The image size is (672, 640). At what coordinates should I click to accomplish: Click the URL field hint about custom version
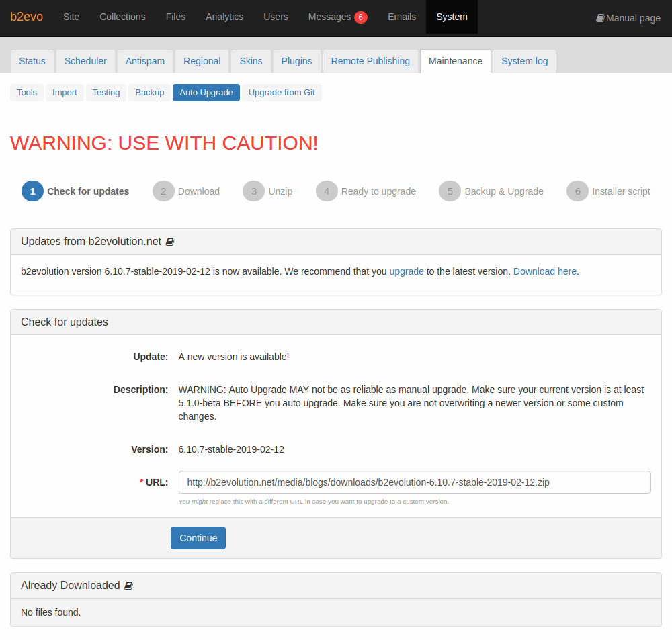(314, 501)
